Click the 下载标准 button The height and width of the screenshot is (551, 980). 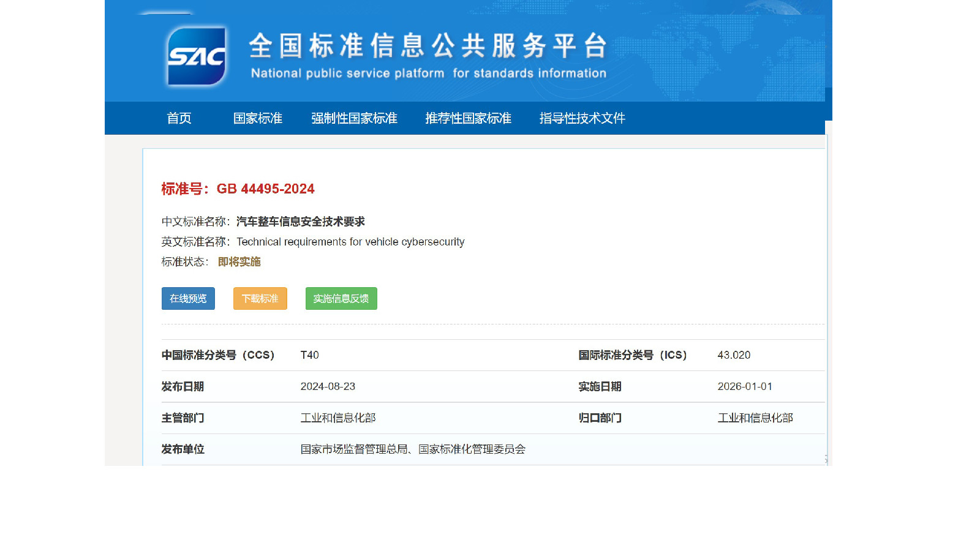pyautogui.click(x=260, y=299)
